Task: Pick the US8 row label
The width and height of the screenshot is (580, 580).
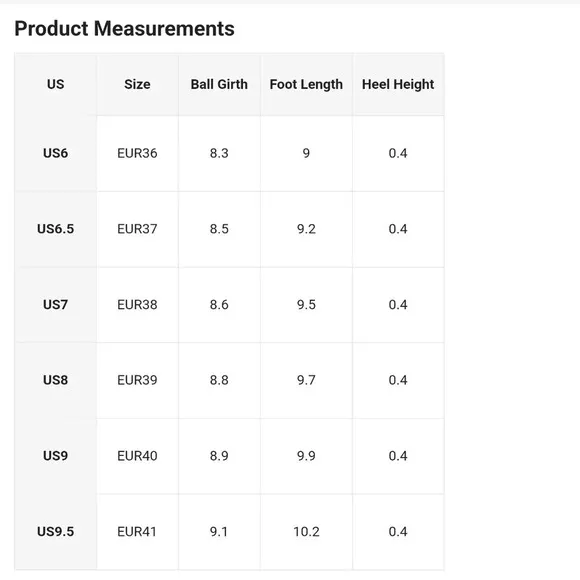Action: 55,380
